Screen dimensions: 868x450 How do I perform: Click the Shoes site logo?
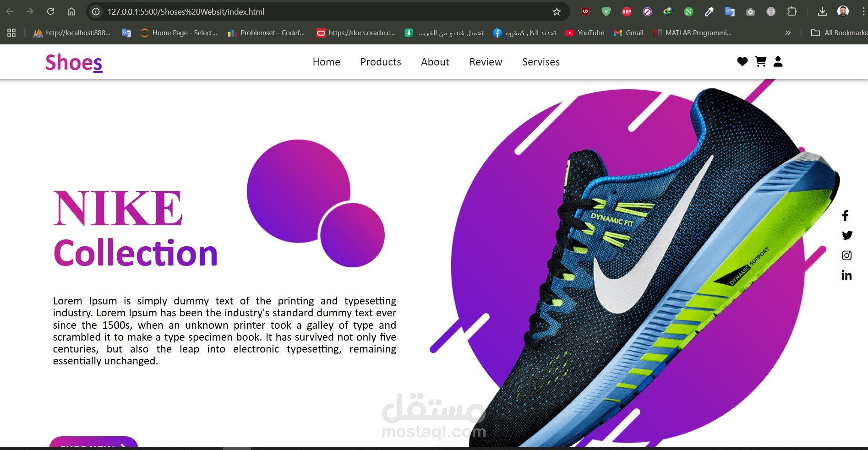(x=74, y=62)
